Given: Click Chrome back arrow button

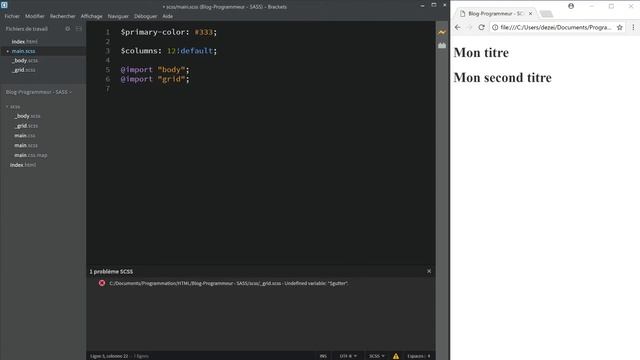Looking at the screenshot, I should tap(458, 27).
